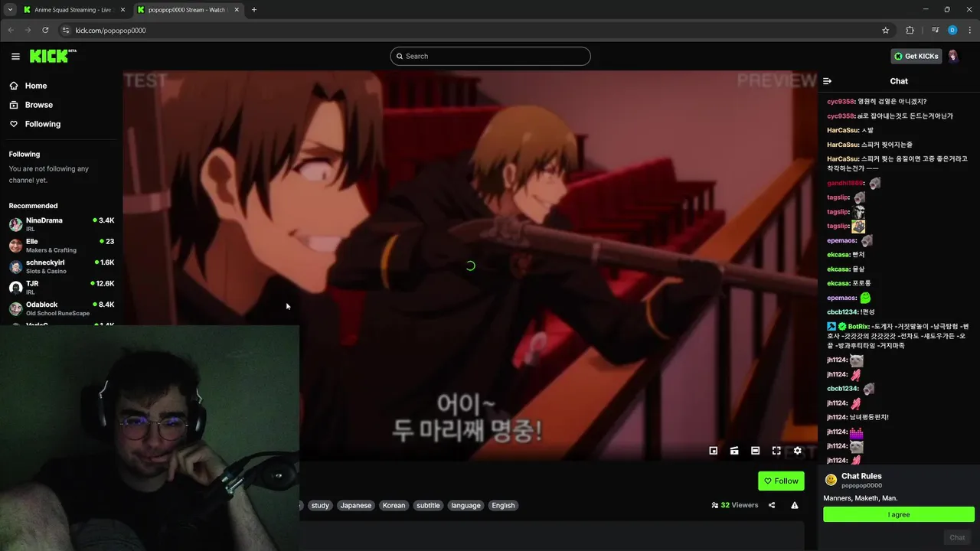Click the KICK logo

tap(53, 56)
